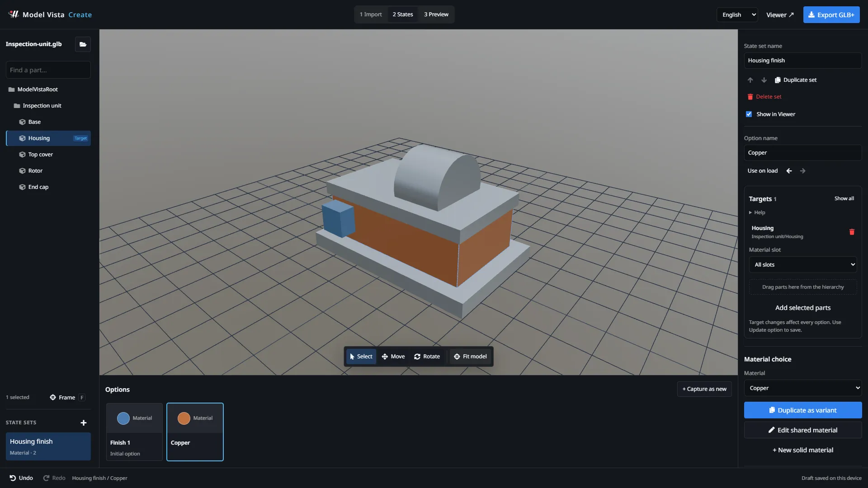The image size is (868, 488).
Task: Switch to 1 Import tab
Action: coord(371,14)
